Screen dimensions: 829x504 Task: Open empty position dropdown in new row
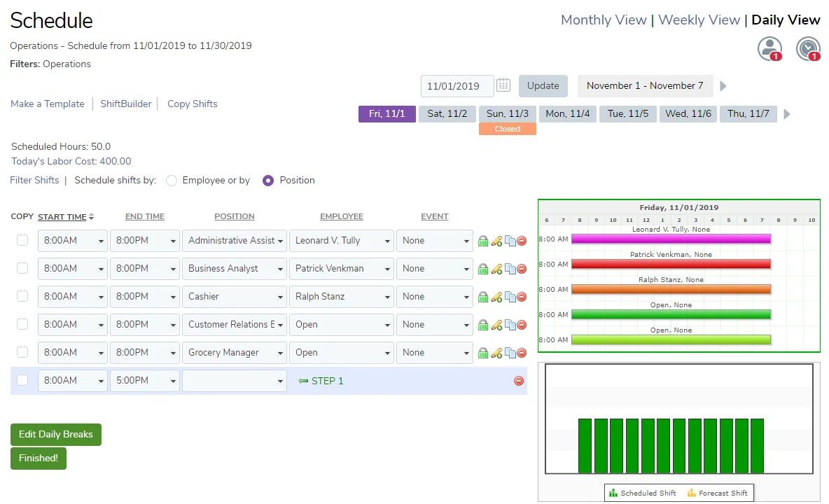click(x=235, y=380)
